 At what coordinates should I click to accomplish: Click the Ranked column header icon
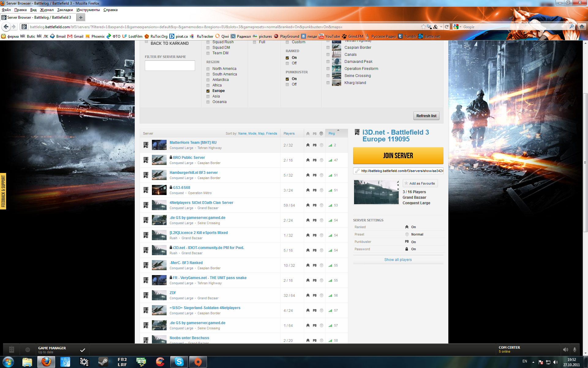point(308,133)
